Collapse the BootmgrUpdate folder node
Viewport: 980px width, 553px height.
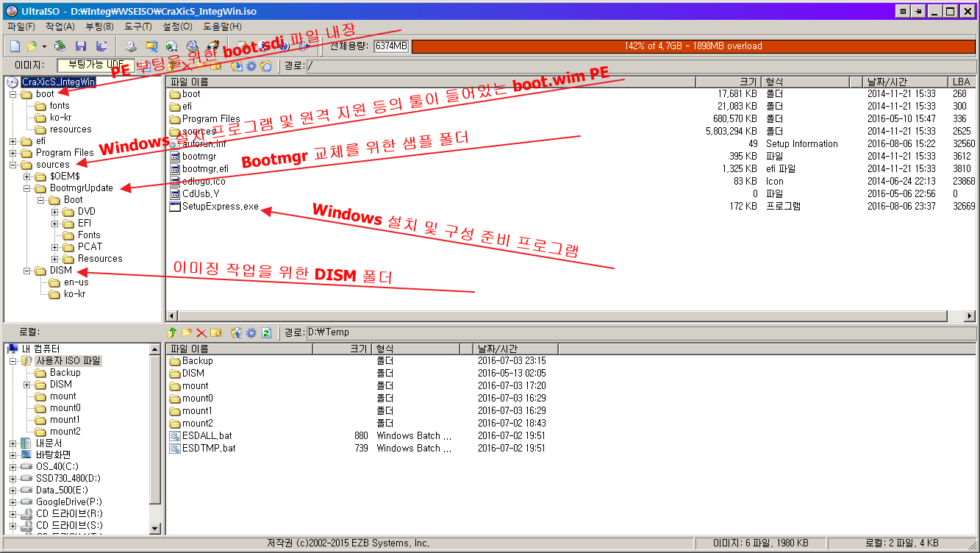pos(27,188)
